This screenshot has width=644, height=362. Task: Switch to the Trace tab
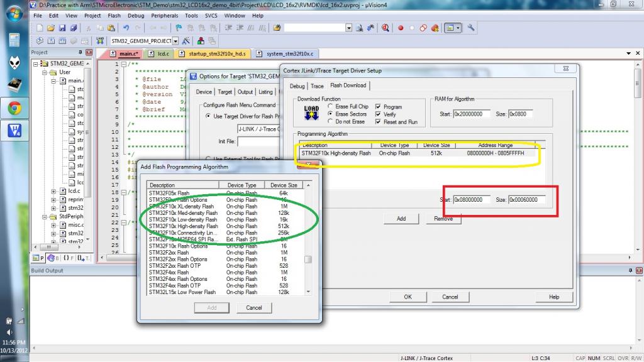point(317,85)
